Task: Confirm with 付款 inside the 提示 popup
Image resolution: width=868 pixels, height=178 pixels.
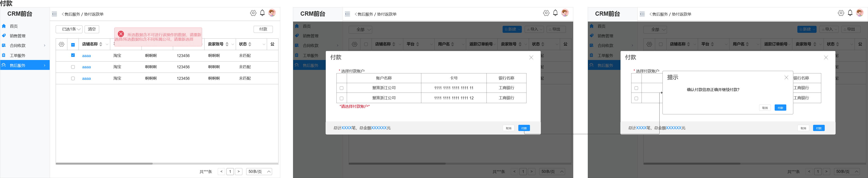Action: pyautogui.click(x=780, y=108)
